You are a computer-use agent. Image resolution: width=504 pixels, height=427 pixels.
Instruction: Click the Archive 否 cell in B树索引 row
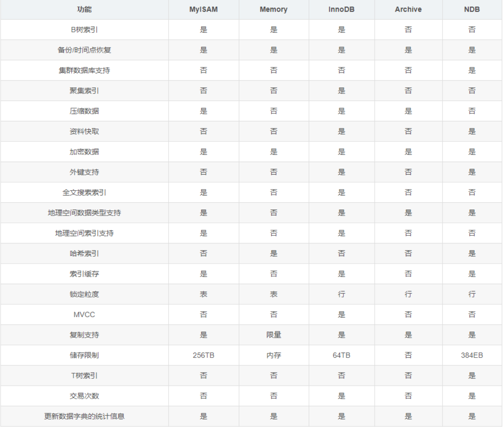tap(408, 30)
